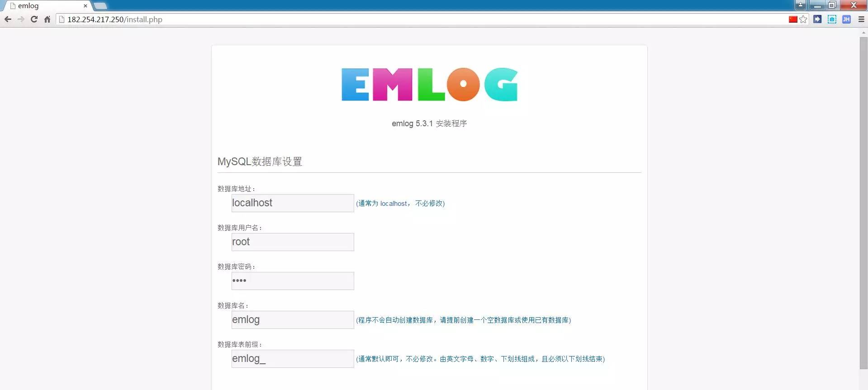The image size is (868, 390).
Task: Open a new browser tab
Action: point(100,6)
